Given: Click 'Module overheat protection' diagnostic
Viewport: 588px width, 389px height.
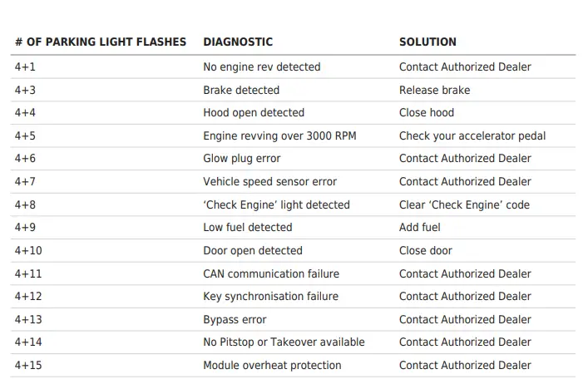Looking at the screenshot, I should tap(272, 365).
